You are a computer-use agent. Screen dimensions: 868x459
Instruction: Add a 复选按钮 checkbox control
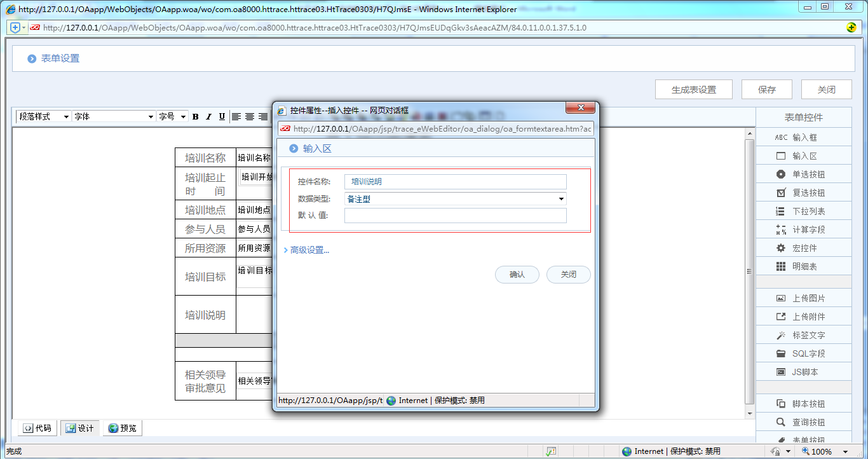(803, 192)
